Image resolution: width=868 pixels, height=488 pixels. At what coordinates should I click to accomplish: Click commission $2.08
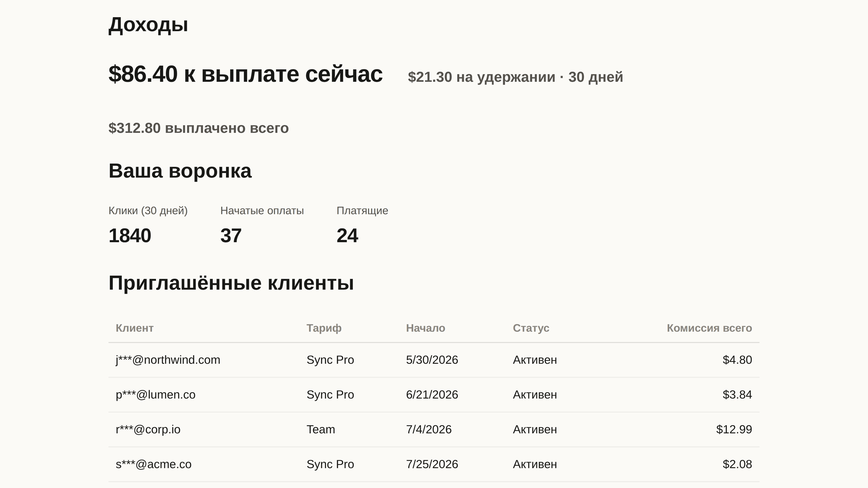click(737, 464)
